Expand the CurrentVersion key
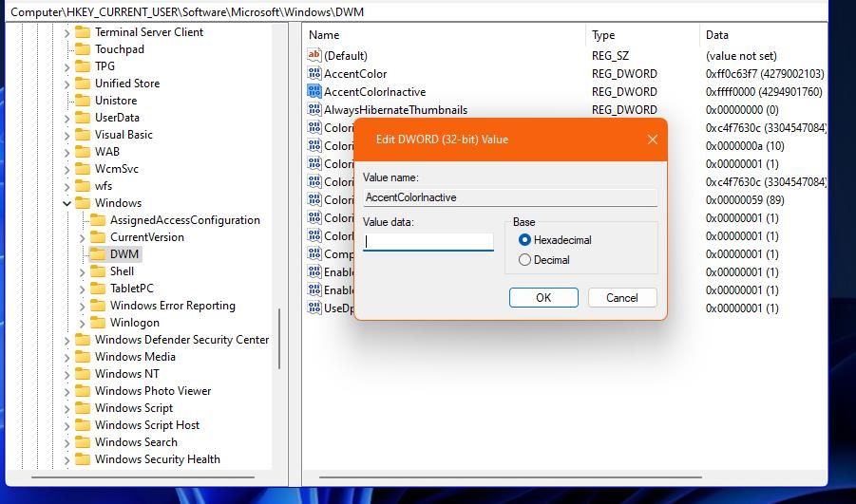856x504 pixels. pos(82,237)
